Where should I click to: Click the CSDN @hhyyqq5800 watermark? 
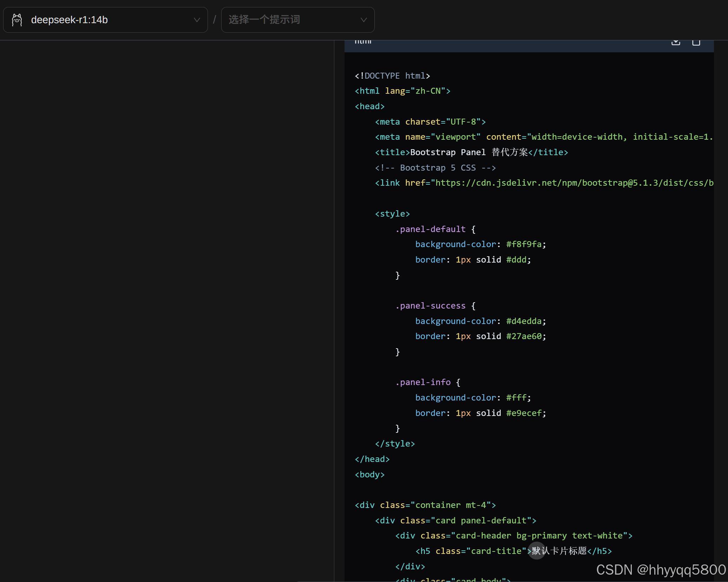661,570
